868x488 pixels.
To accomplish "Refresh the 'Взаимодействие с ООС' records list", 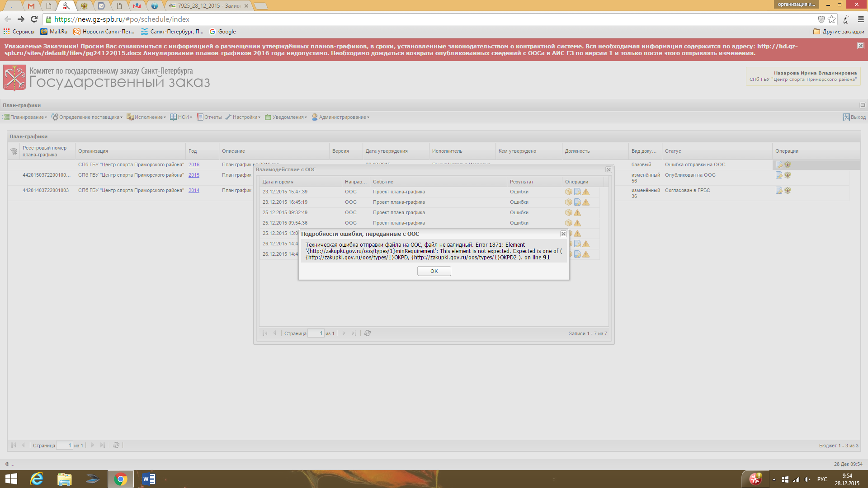I will (368, 333).
